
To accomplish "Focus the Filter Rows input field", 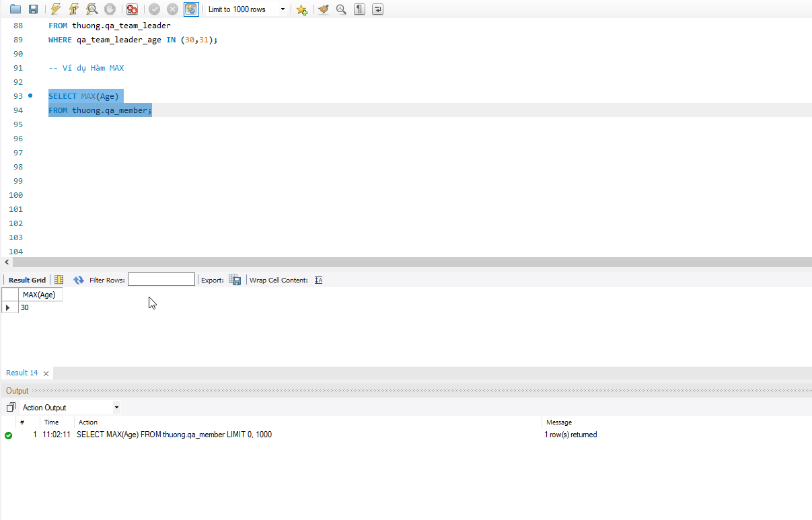I will pos(161,279).
